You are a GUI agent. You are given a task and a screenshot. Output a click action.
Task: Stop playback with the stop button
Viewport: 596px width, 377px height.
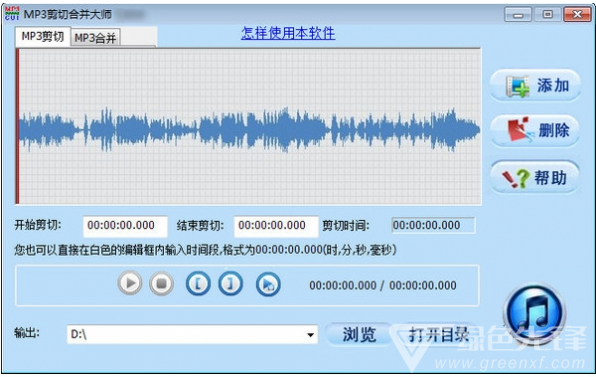(x=162, y=283)
